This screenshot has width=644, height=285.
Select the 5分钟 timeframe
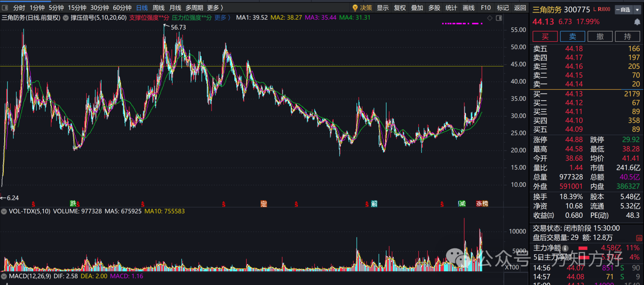[56, 7]
